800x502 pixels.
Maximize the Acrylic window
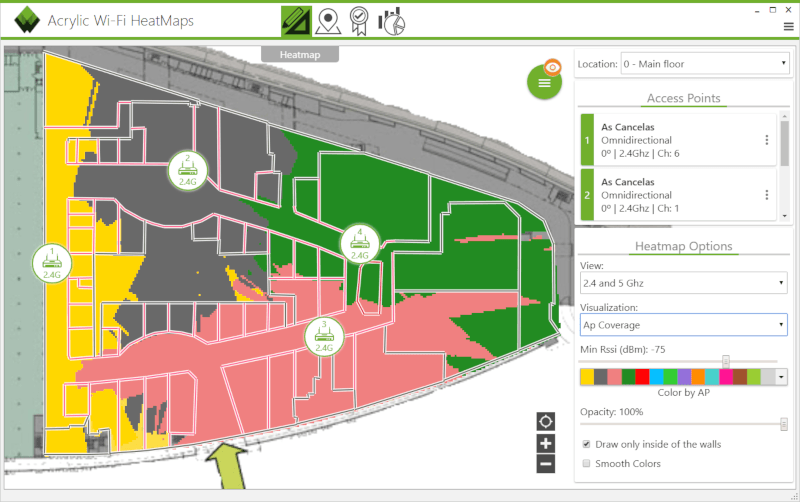point(772,10)
